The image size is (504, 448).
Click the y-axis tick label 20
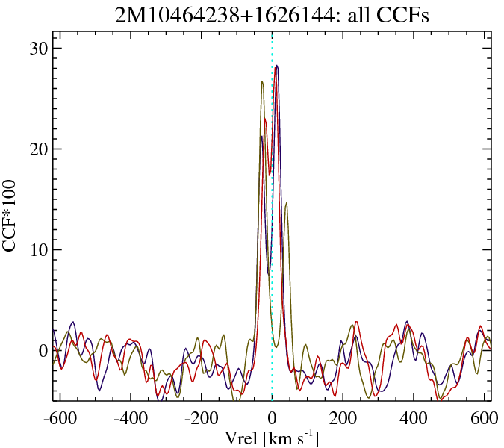pyautogui.click(x=38, y=149)
